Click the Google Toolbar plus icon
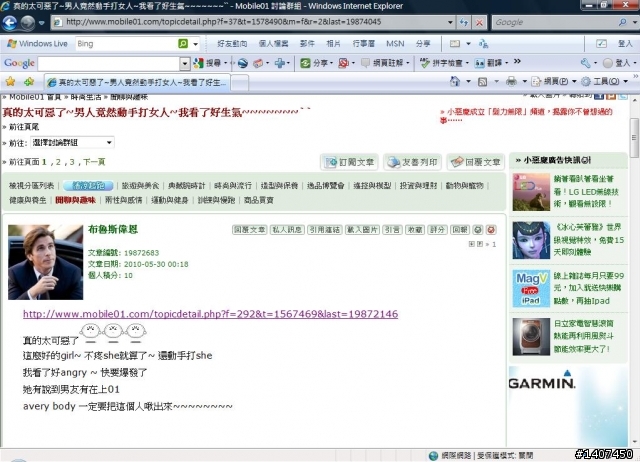The width and height of the screenshot is (640, 462). coord(280,63)
